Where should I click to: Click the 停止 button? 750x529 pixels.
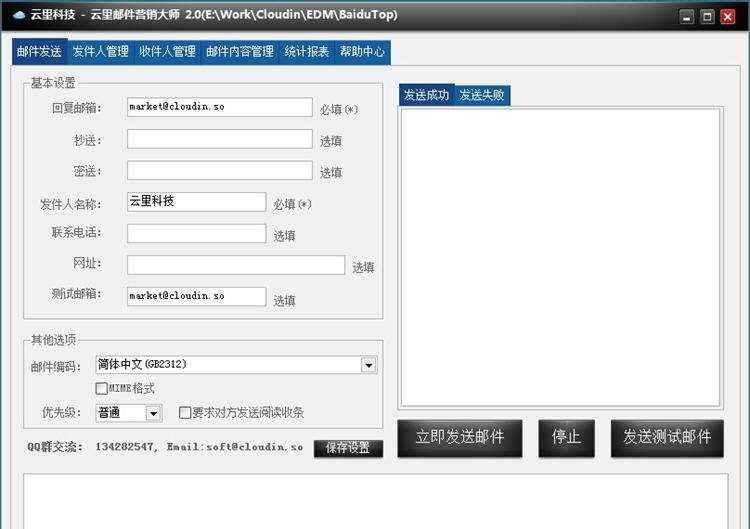point(566,438)
